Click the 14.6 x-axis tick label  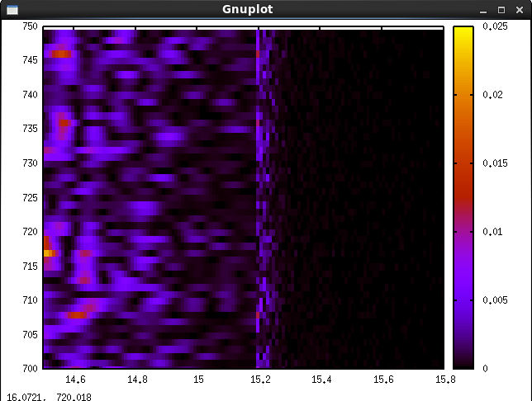click(x=75, y=380)
